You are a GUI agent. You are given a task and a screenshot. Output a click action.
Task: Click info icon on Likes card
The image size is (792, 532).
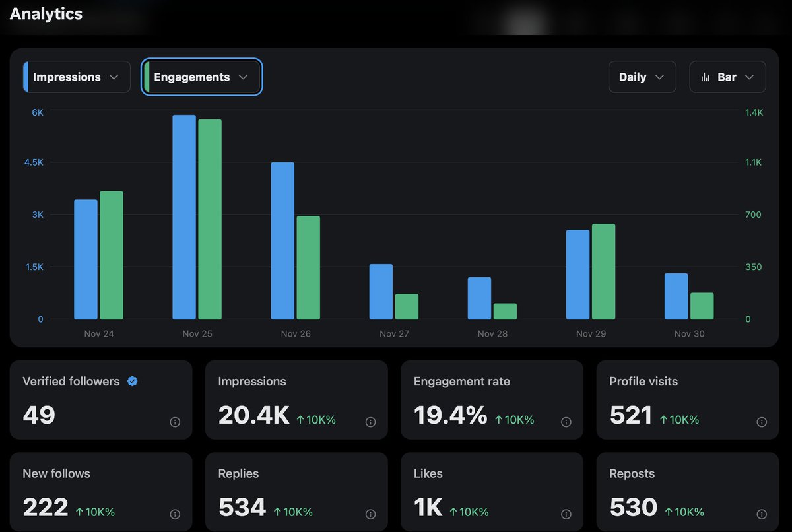coord(566,514)
